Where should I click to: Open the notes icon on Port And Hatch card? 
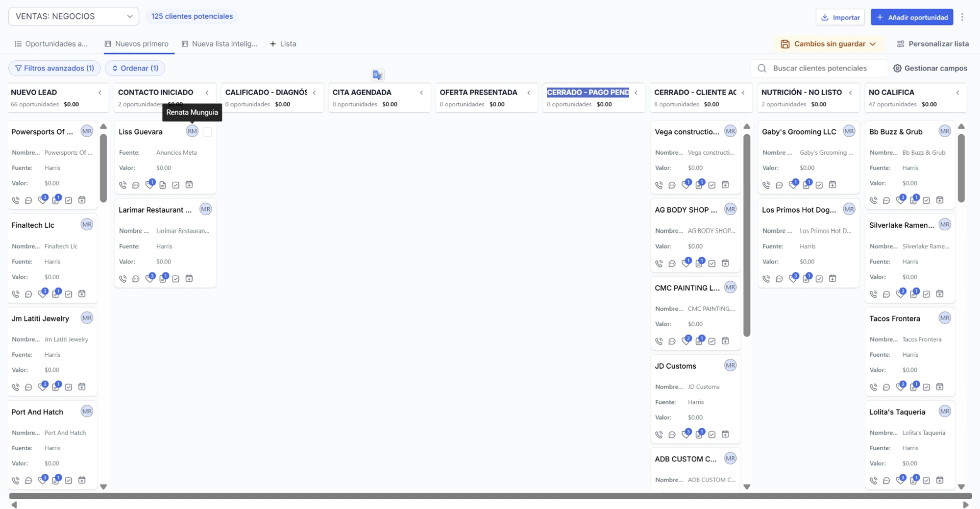(x=56, y=481)
